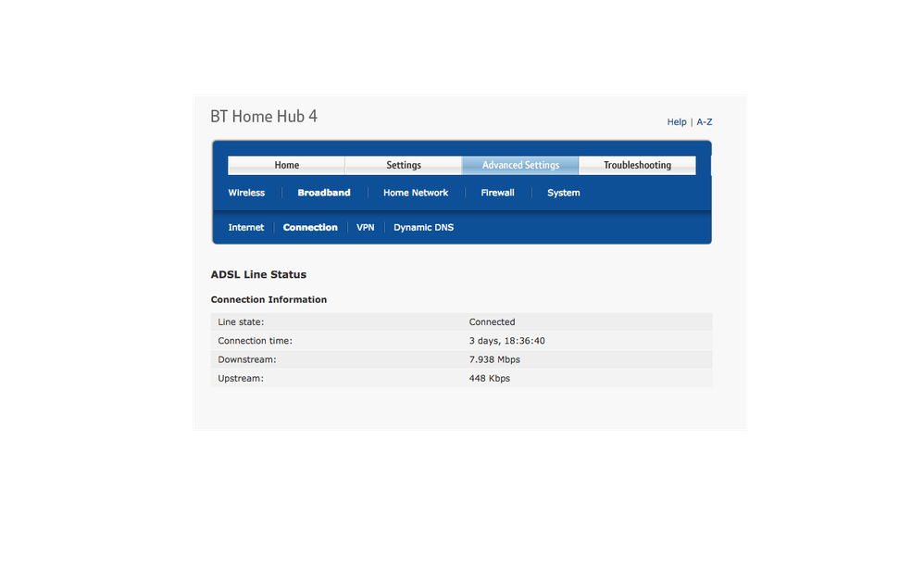Click the BT Home Hub 4 title

pyautogui.click(x=264, y=117)
